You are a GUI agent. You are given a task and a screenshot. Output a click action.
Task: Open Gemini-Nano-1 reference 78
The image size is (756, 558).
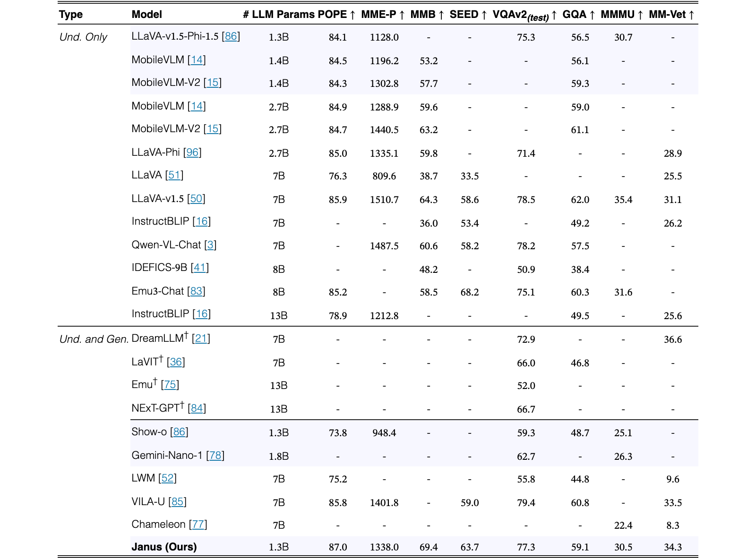(215, 455)
